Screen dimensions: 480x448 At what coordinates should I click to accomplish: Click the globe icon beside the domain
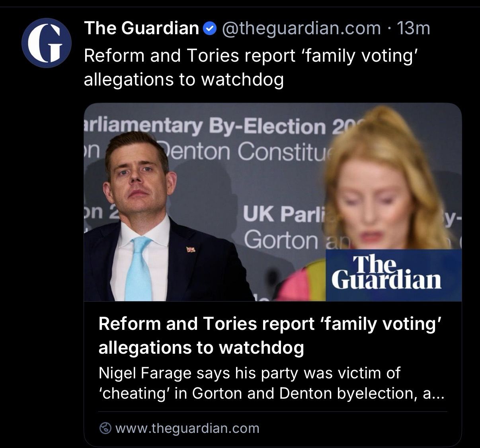click(x=105, y=428)
